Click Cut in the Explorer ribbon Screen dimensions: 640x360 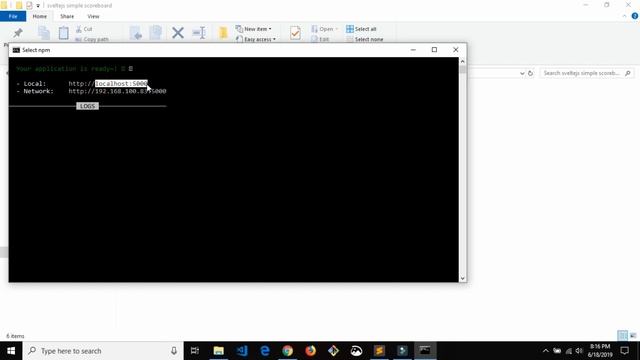coord(84,29)
